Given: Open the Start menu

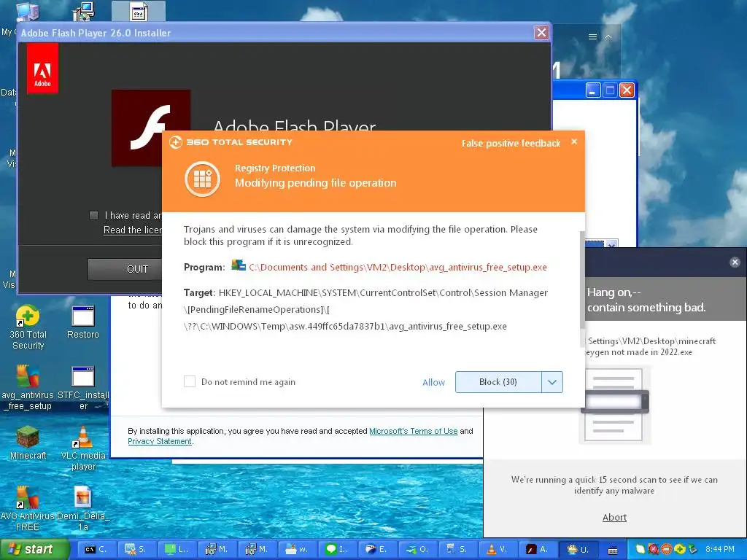Looking at the screenshot, I should [34, 549].
